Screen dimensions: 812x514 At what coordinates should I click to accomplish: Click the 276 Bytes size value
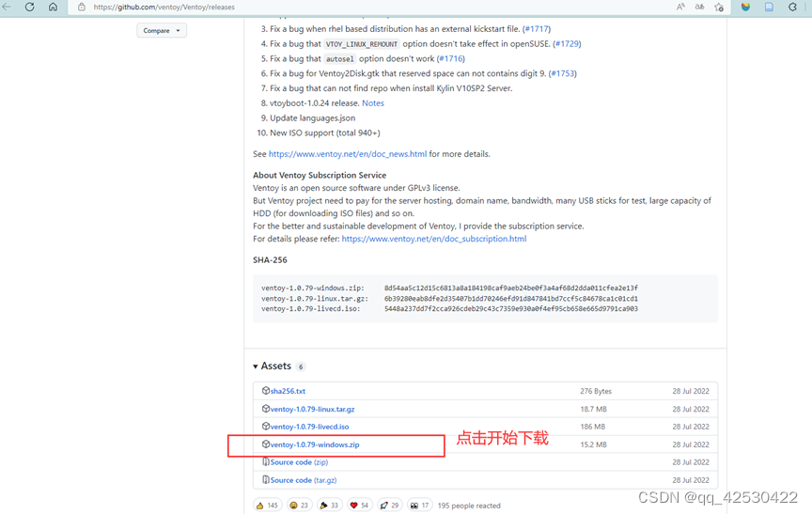click(x=596, y=391)
